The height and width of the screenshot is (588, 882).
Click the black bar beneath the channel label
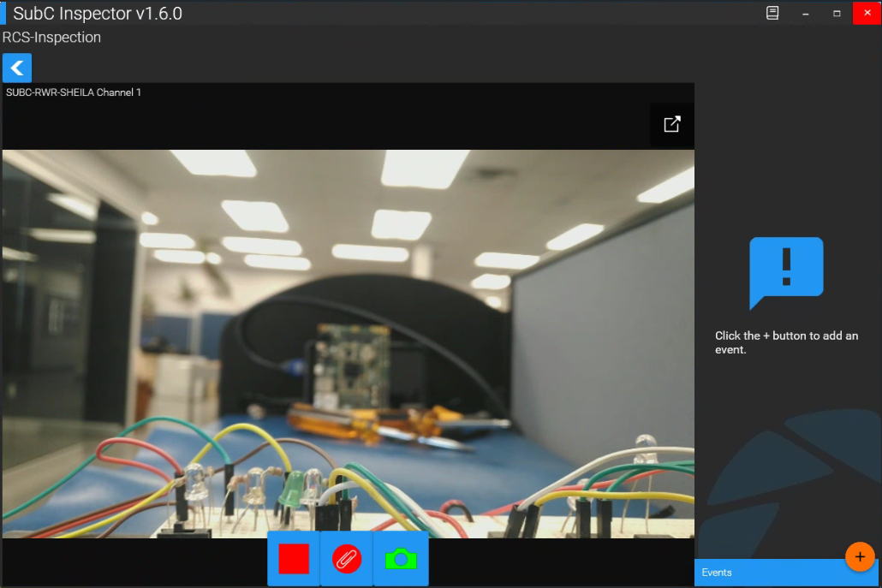pos(325,127)
